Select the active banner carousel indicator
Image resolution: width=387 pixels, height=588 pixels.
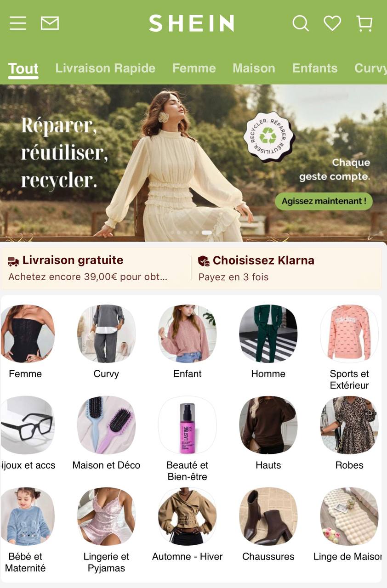(x=206, y=233)
